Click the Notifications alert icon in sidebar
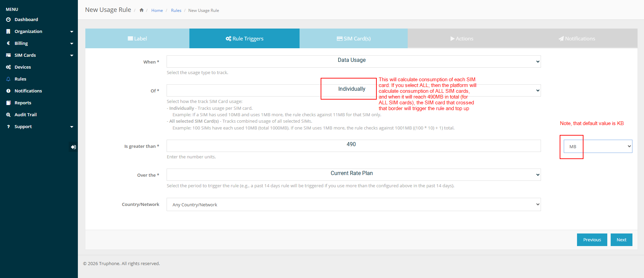The image size is (644, 278). pyautogui.click(x=9, y=91)
